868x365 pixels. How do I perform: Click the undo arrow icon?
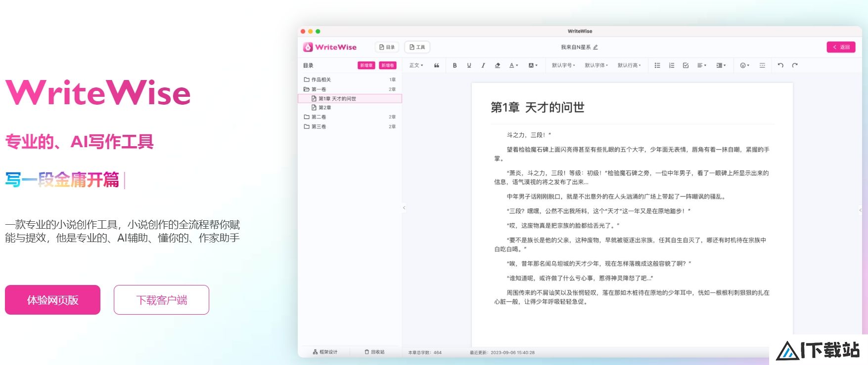coord(780,65)
